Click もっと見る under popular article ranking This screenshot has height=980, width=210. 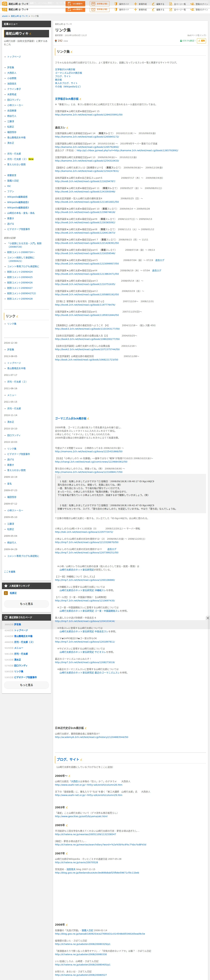(x=26, y=604)
